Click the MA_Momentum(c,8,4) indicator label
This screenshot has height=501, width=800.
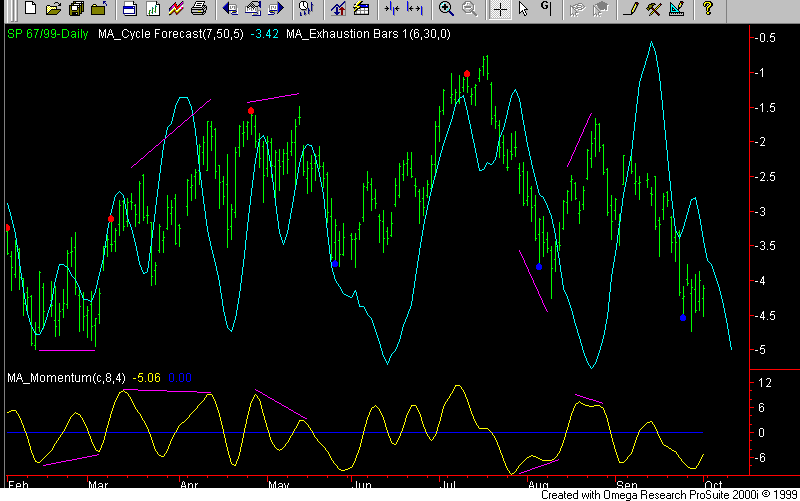click(66, 378)
